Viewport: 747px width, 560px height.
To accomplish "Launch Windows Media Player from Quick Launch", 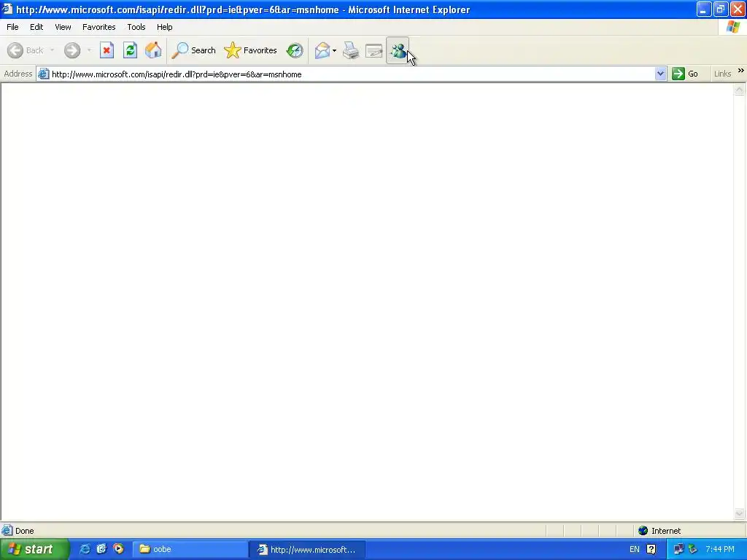I will pos(118,549).
